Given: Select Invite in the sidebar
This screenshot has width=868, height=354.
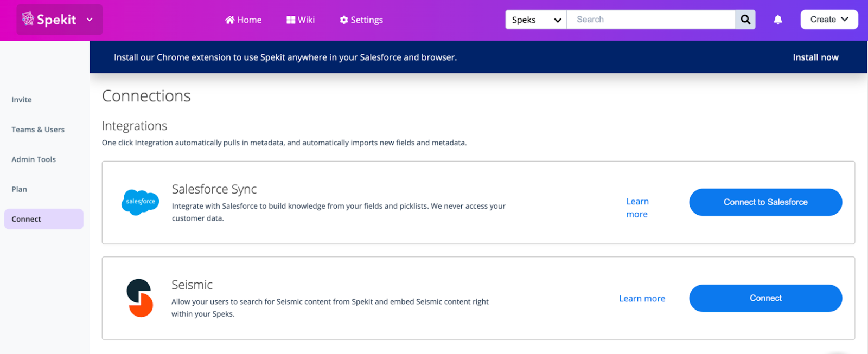Looking at the screenshot, I should (22, 100).
